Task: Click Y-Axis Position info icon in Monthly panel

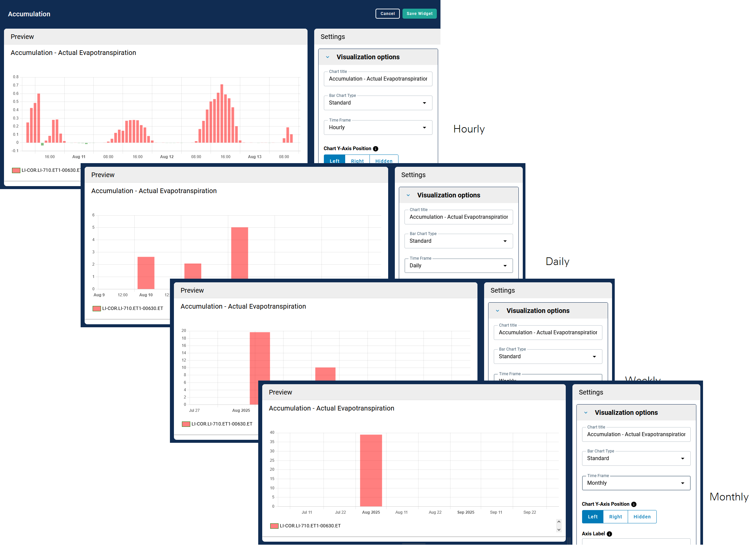Action: (x=634, y=504)
